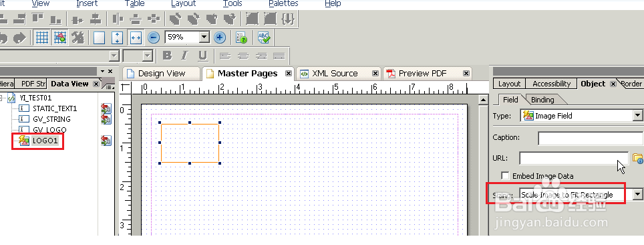Click the URL browse folder icon
This screenshot has height=245, width=644.
[x=637, y=158]
